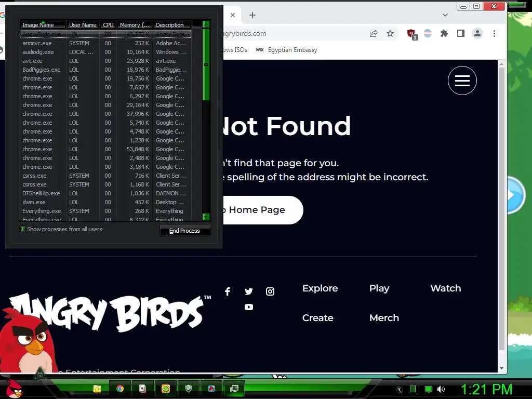
Task: Select the DTShellHlp.exe process row
Action: 105,193
